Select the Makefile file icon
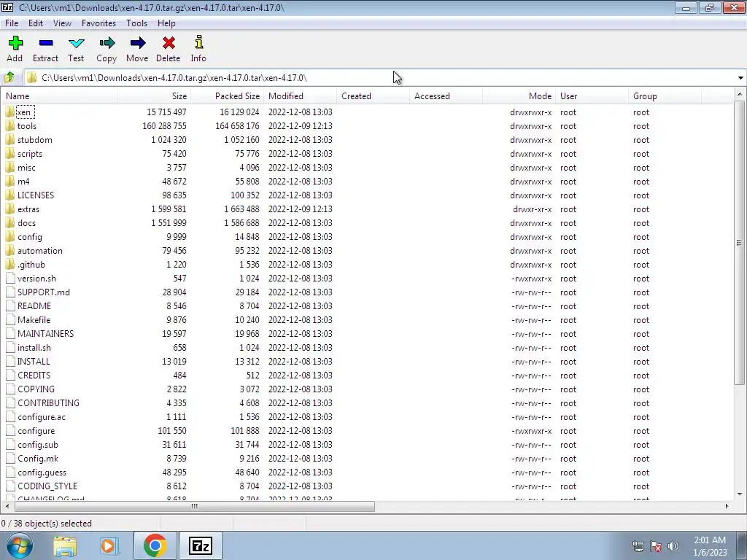747x560 pixels. coord(10,319)
